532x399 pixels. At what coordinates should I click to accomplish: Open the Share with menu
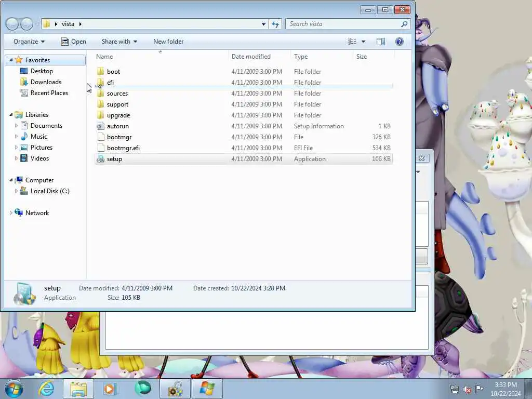coord(119,42)
